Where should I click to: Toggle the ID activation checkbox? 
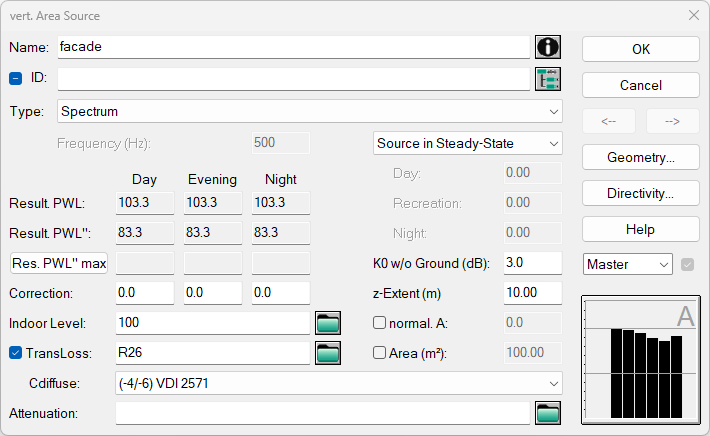click(x=15, y=78)
